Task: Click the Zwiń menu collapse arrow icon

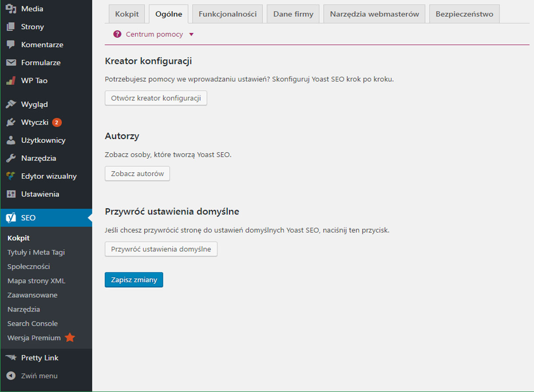Action: pos(11,376)
